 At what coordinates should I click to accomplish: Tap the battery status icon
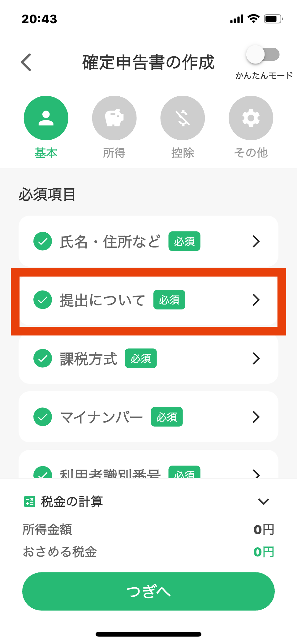tap(273, 19)
